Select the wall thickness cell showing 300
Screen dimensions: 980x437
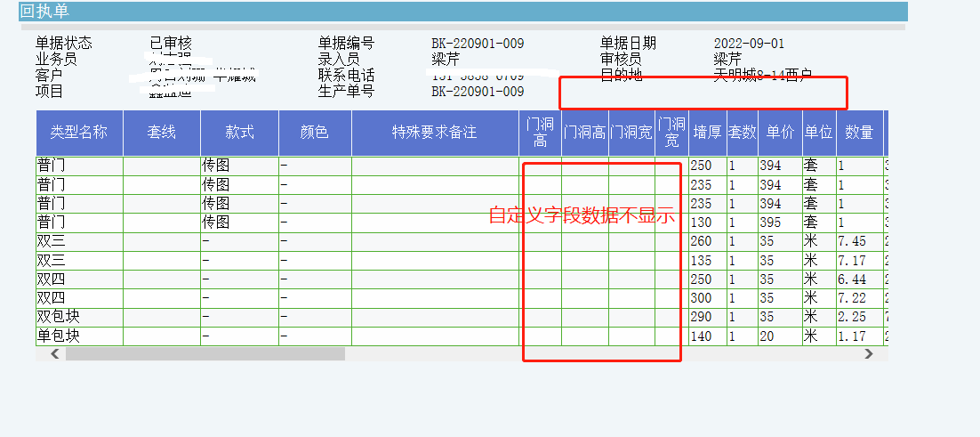pos(702,299)
